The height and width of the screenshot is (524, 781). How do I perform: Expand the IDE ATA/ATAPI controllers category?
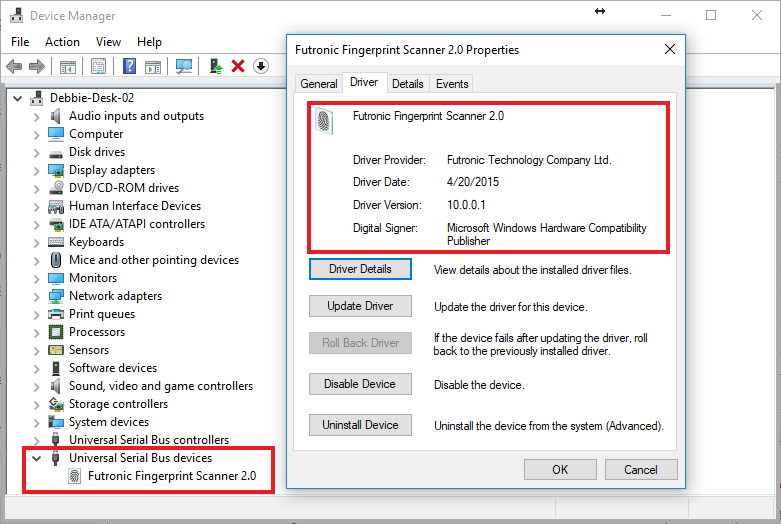click(x=36, y=225)
